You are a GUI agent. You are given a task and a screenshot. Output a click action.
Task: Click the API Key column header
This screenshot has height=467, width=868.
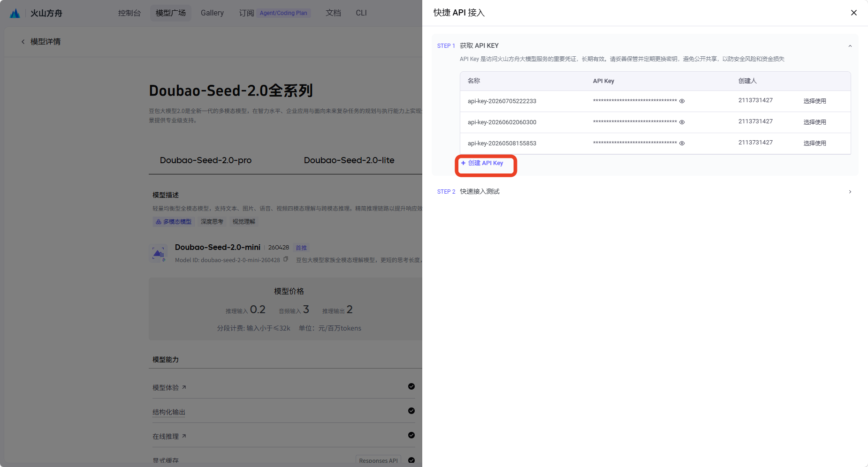pyautogui.click(x=603, y=81)
